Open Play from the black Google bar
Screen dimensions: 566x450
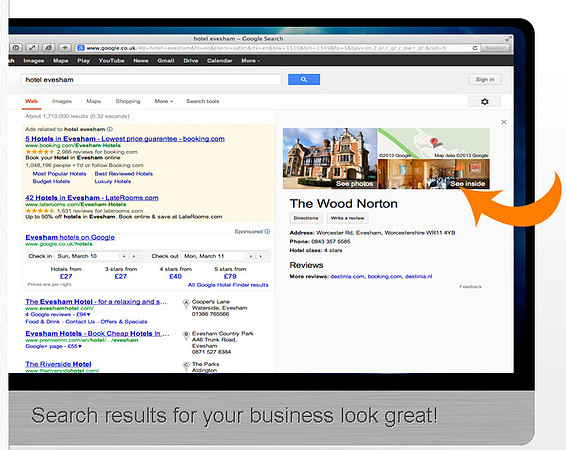point(83,61)
